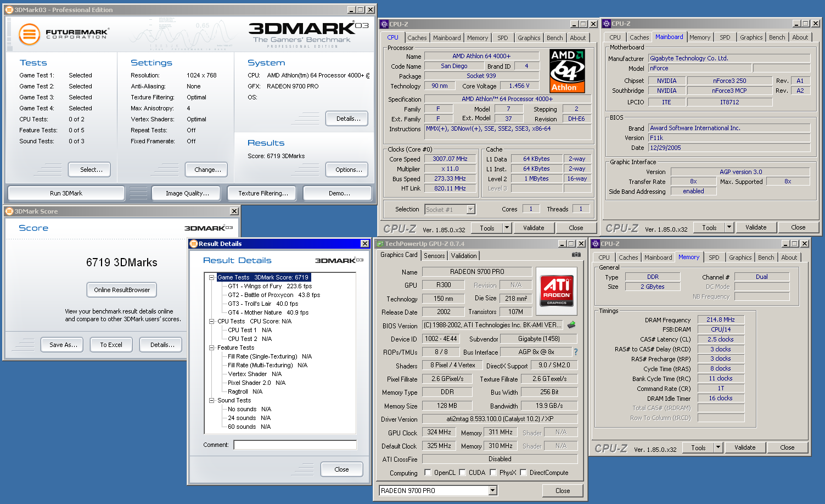The width and height of the screenshot is (825, 504).
Task: Export score with To Excel button
Action: pyautogui.click(x=111, y=345)
